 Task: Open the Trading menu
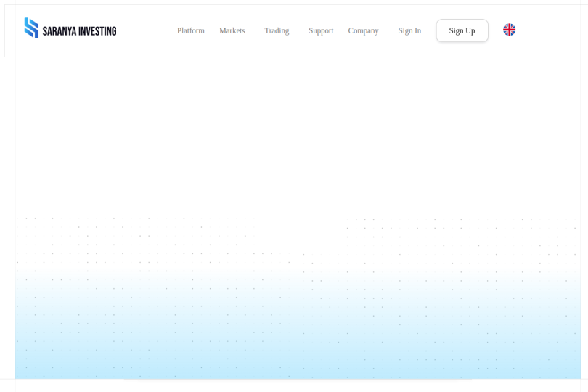coord(277,30)
